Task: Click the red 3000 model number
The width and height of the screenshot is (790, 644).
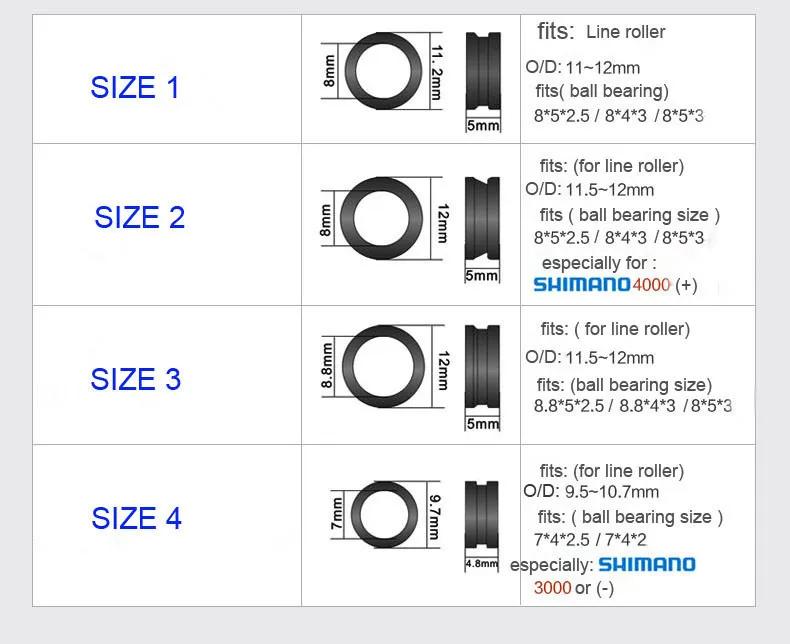Action: [552, 588]
